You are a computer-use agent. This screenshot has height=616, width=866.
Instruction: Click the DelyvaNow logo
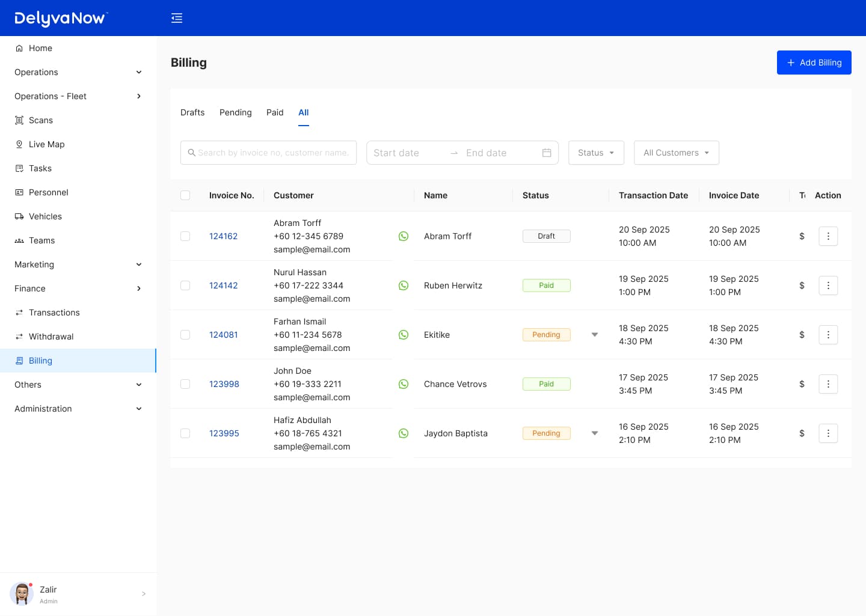[x=61, y=19]
